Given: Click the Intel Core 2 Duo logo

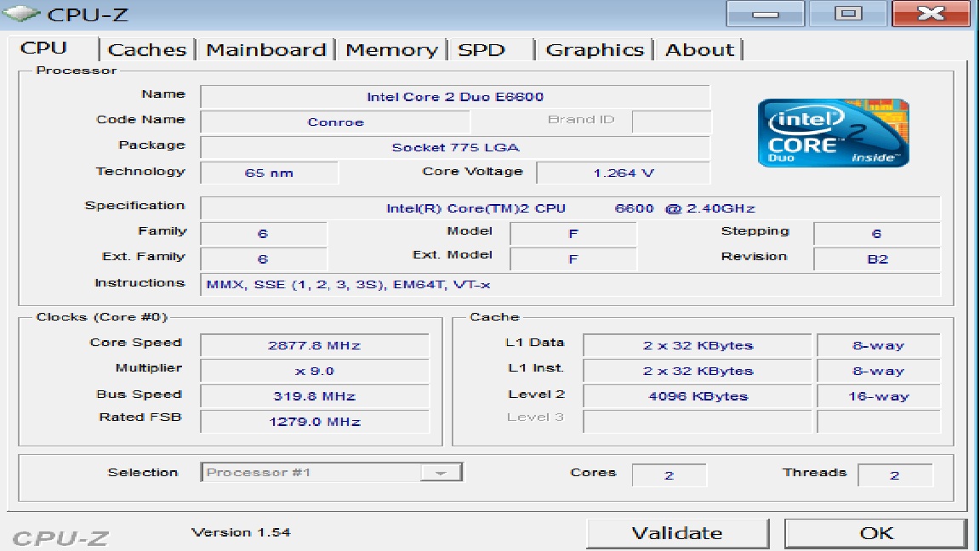Looking at the screenshot, I should pyautogui.click(x=833, y=133).
